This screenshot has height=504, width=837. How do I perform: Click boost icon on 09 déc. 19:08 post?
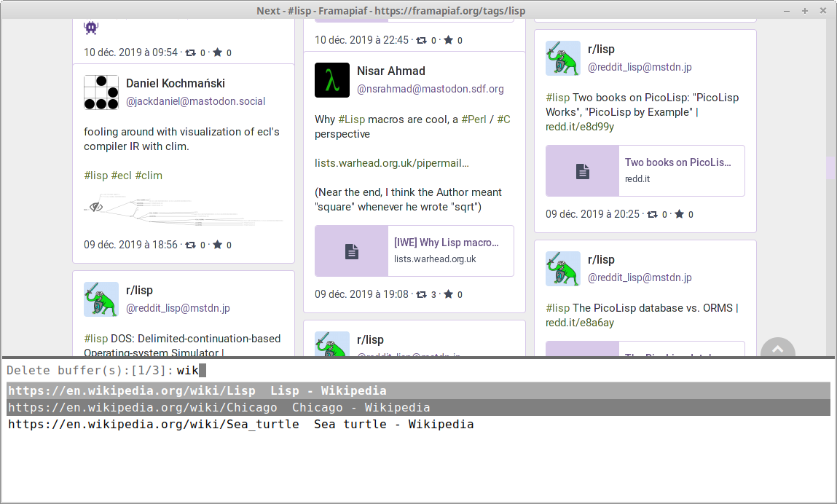[421, 294]
